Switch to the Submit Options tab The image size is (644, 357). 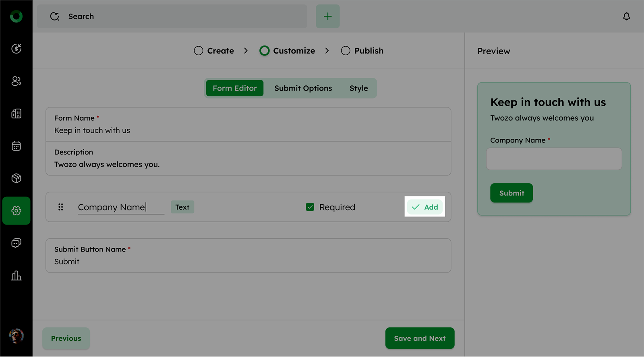[x=303, y=88]
